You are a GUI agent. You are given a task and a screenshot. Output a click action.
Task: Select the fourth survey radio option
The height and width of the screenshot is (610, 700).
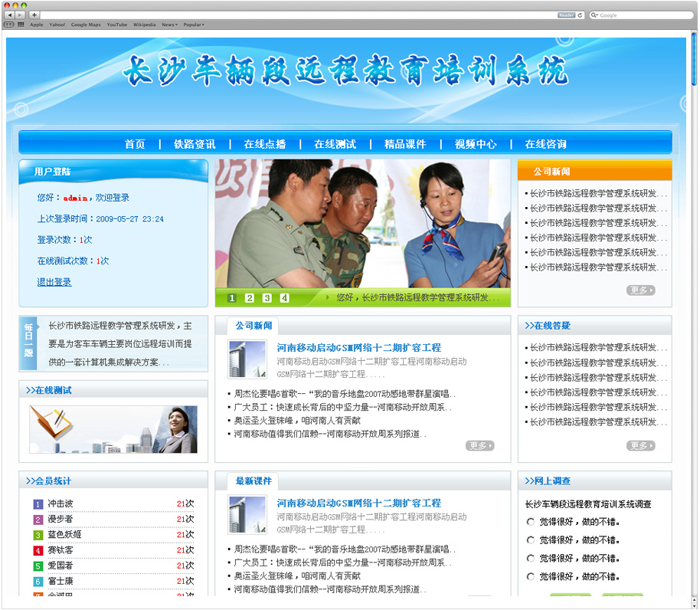[x=530, y=576]
